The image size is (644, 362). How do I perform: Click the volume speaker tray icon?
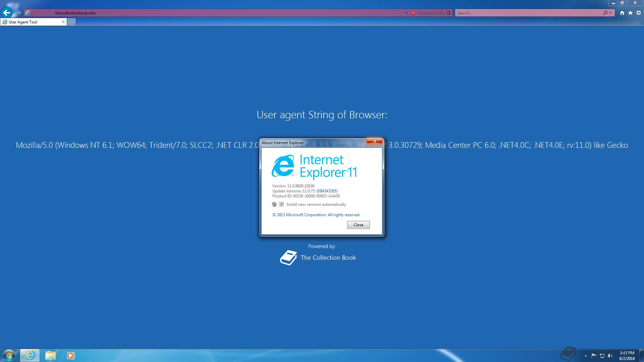pyautogui.click(x=610, y=356)
